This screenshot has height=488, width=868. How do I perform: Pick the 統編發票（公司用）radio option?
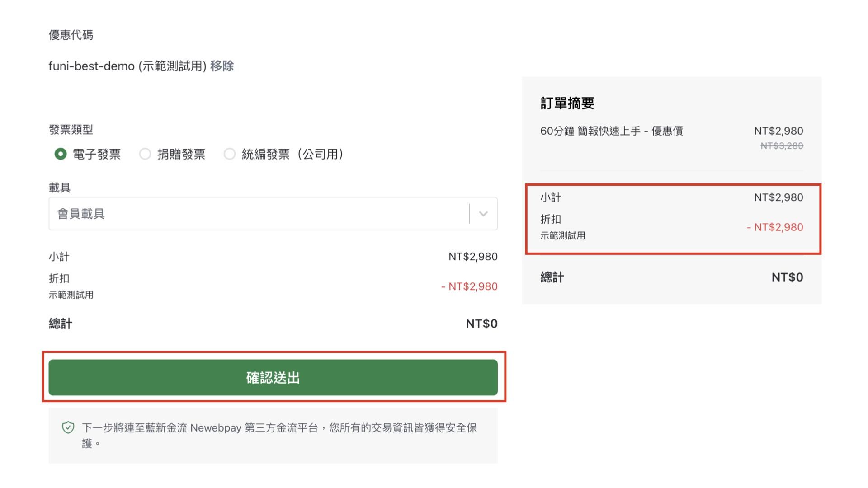tap(229, 154)
